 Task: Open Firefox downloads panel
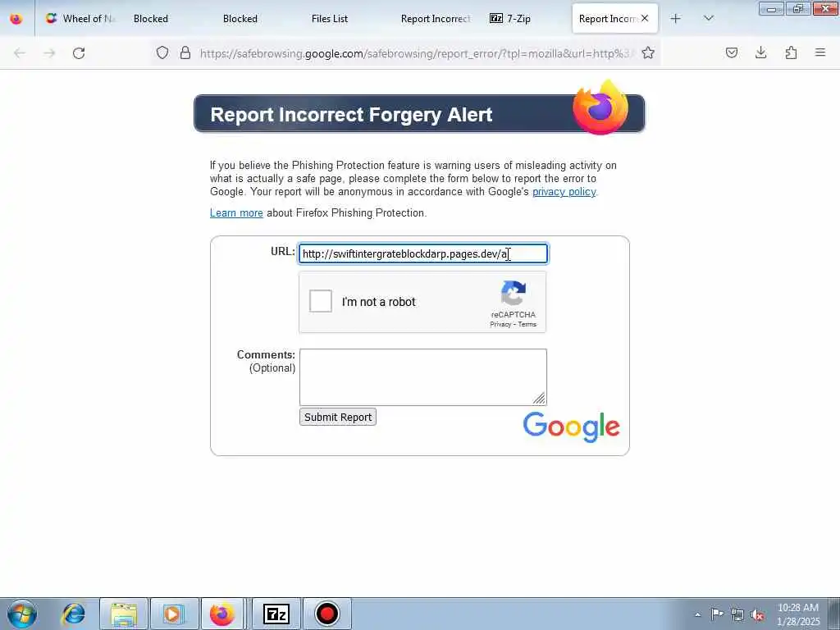761,52
